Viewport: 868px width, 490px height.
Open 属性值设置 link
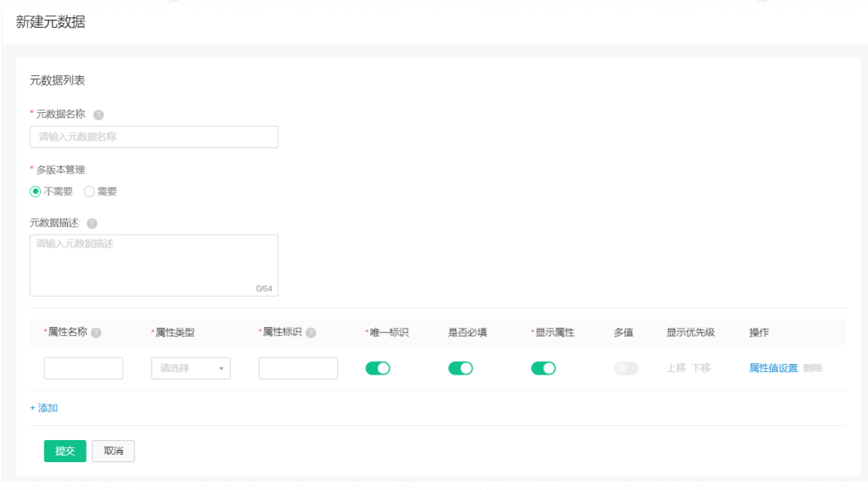point(773,368)
